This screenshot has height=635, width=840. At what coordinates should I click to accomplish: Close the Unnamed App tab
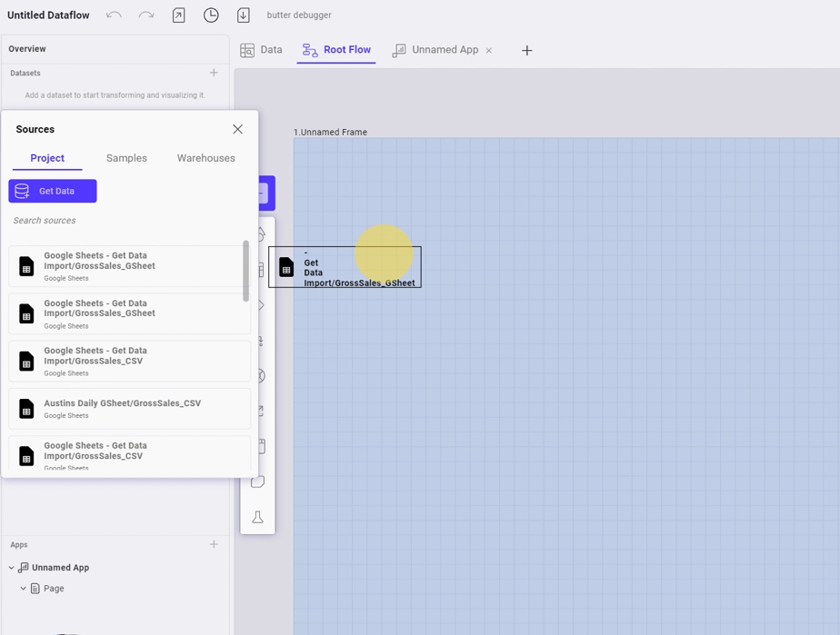(x=489, y=51)
